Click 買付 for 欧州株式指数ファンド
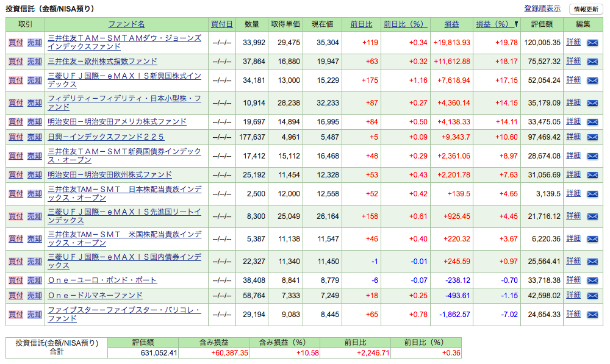Screen dimensions: 610x364 [x=16, y=62]
